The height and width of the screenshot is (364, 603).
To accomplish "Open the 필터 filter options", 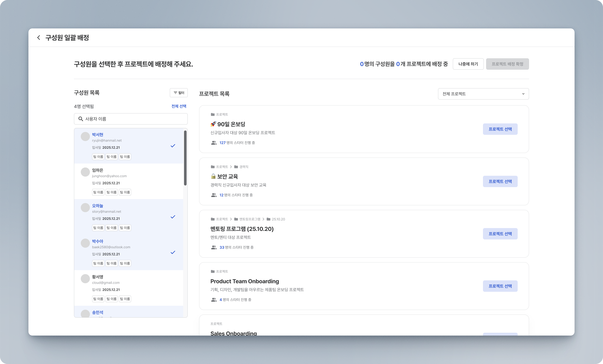I will click(179, 93).
